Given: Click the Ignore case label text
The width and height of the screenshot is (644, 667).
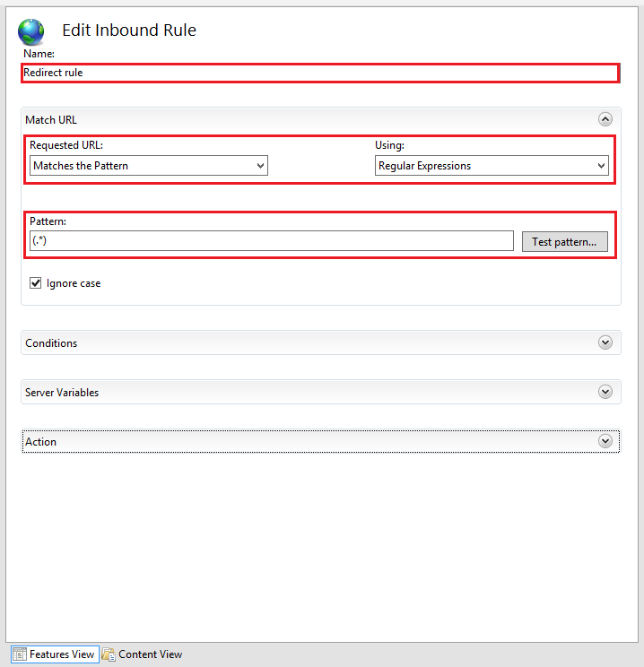Looking at the screenshot, I should pyautogui.click(x=74, y=283).
